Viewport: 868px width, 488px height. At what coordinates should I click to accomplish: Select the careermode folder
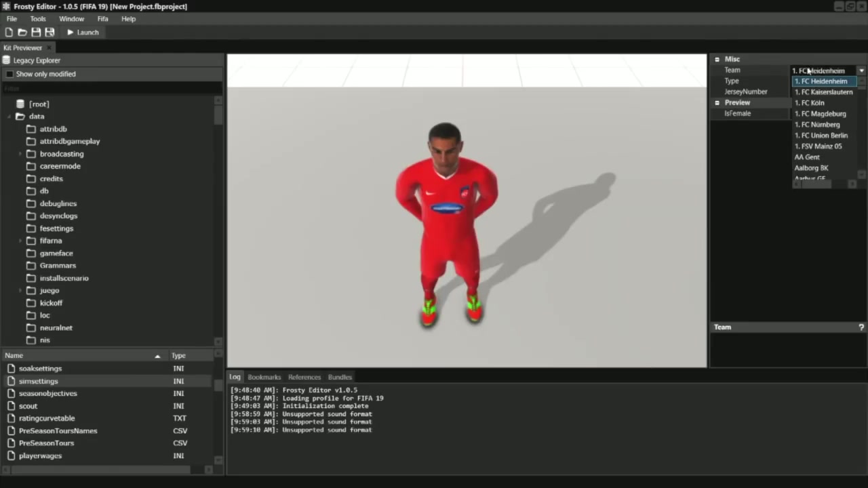pos(60,166)
